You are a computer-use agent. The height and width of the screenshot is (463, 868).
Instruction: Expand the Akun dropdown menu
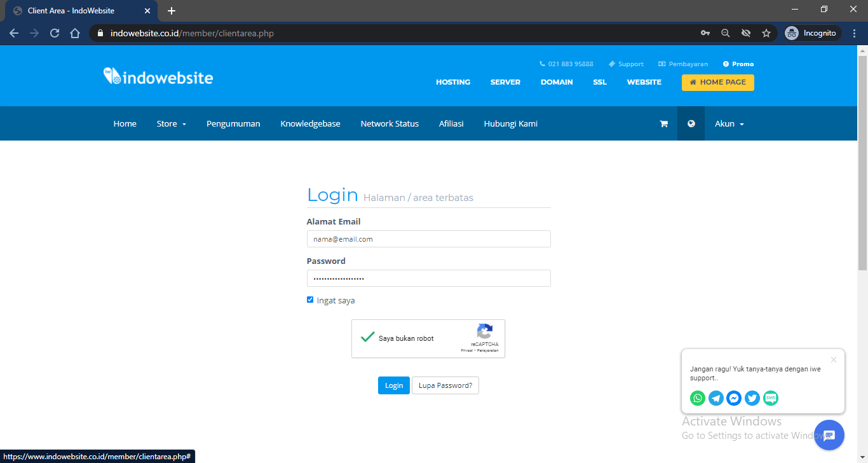click(729, 124)
